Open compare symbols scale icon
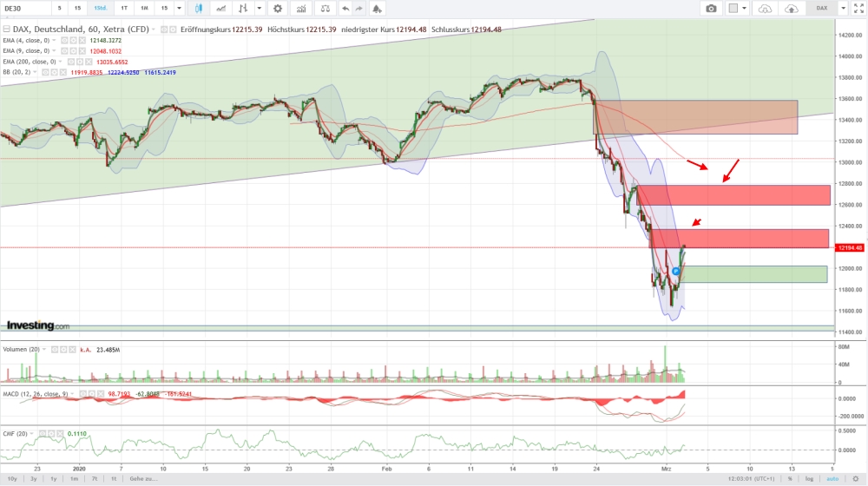 325,9
